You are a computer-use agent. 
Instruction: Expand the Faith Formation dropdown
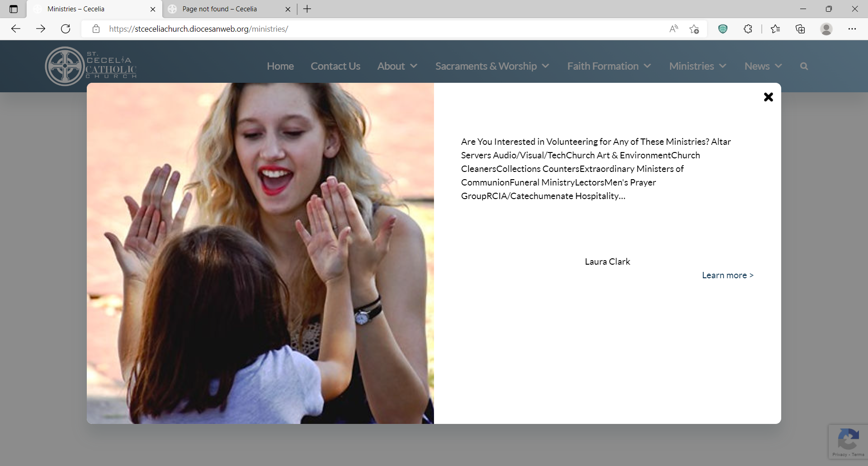coord(609,66)
